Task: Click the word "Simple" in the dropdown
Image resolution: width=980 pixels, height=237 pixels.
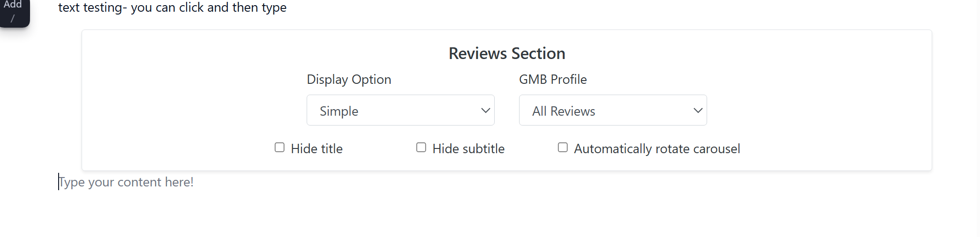Action: (339, 111)
